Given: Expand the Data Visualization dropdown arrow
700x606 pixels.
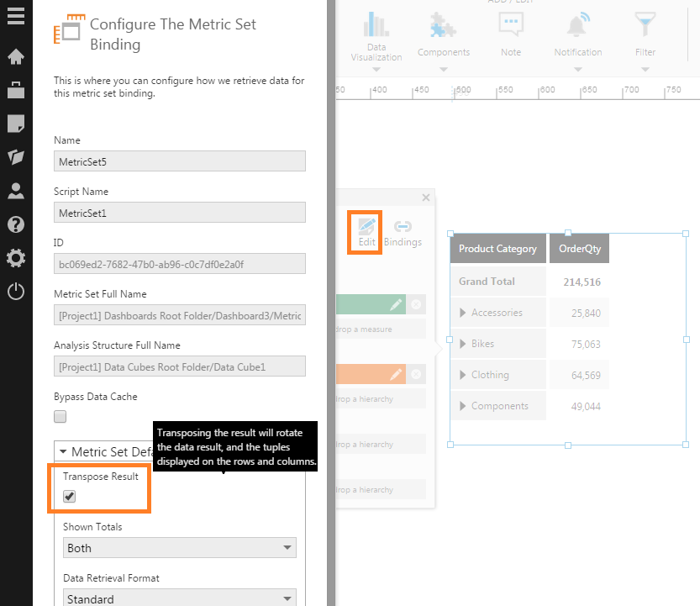Looking at the screenshot, I should [376, 70].
